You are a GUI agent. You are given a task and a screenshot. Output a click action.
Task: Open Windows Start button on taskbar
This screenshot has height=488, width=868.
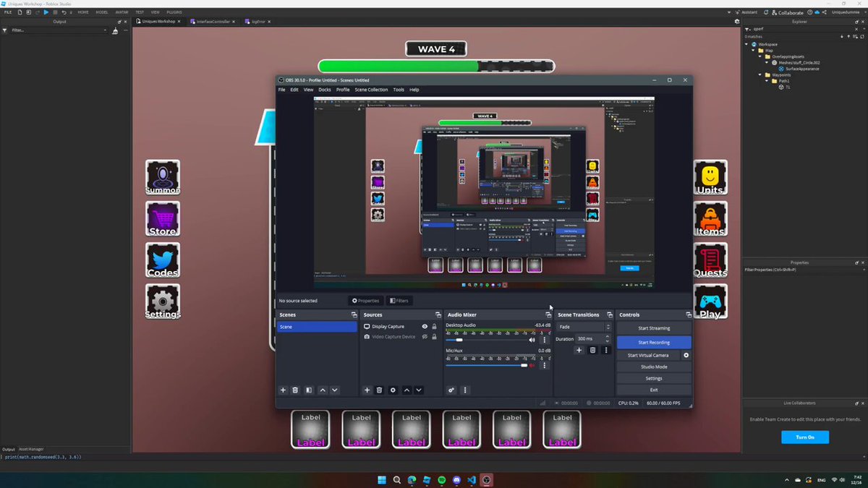[382, 480]
